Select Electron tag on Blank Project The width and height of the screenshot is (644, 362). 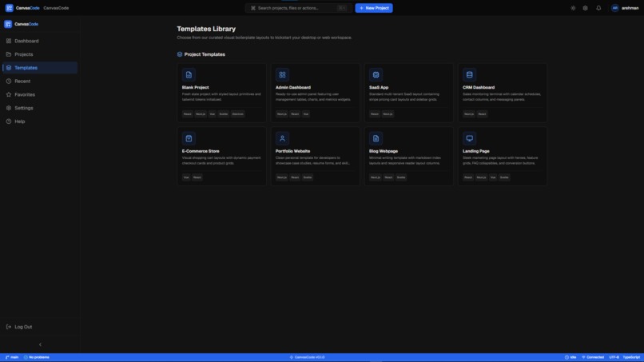point(238,113)
